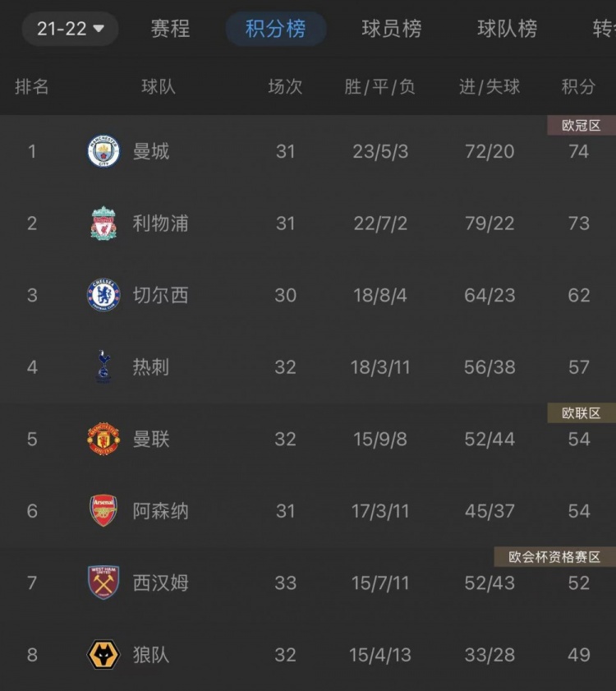The image size is (616, 691).
Task: Click the 利物浦 team name
Action: coord(160,223)
